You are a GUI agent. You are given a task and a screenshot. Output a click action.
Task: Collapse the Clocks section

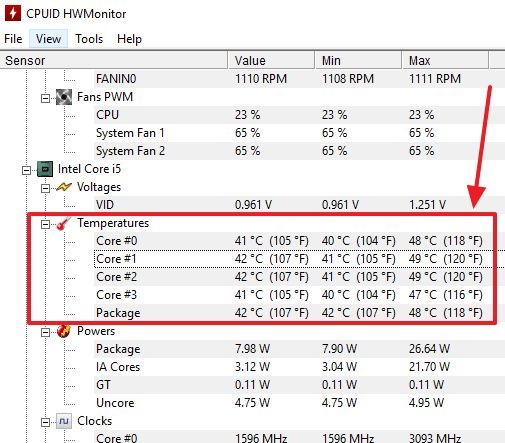click(x=45, y=422)
